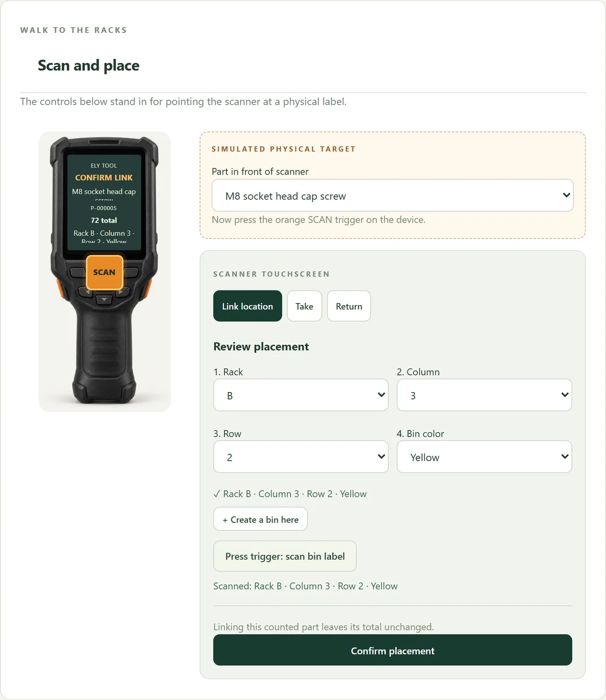
Task: Click the ELY TOOL label on scanner screen
Action: [104, 166]
